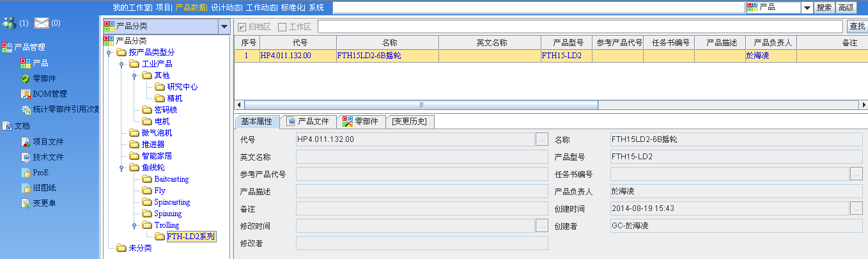868x259 pixels.
Task: Collapse the 鱼线轮 tree node
Action: click(x=121, y=168)
